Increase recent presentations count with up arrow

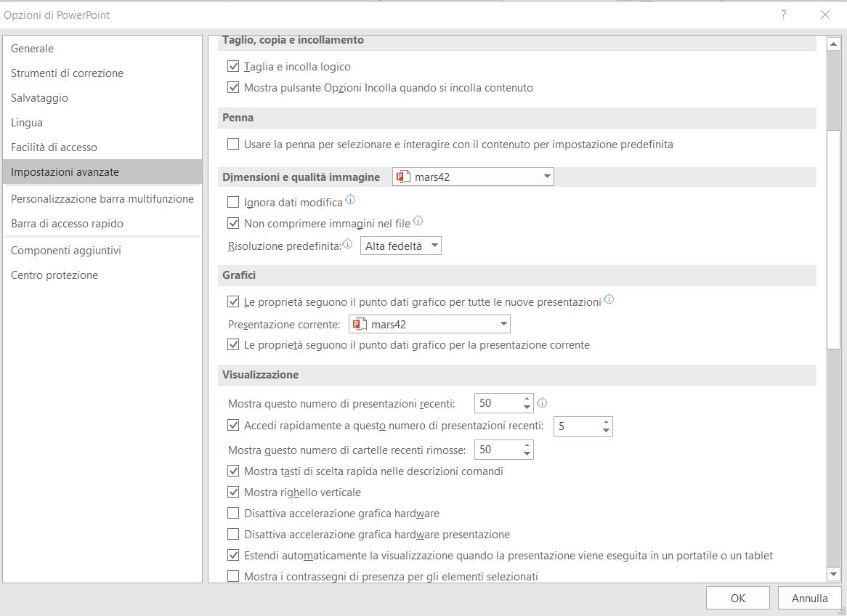click(x=527, y=399)
